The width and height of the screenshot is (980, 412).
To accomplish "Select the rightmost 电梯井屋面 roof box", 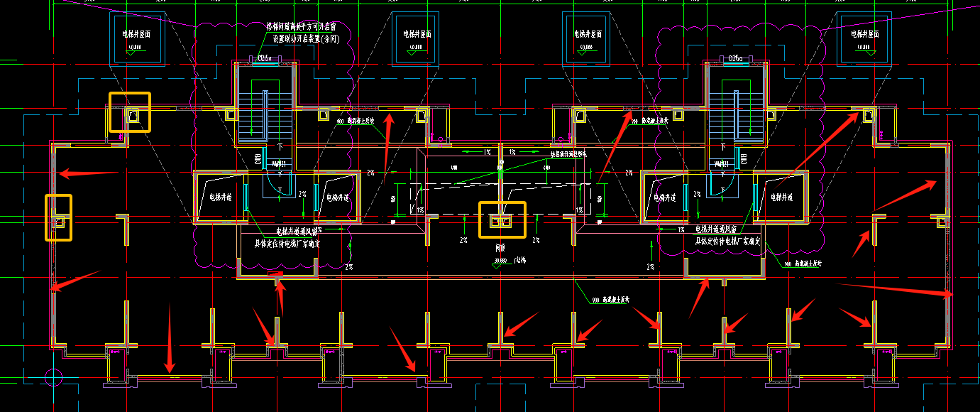I will point(863,38).
